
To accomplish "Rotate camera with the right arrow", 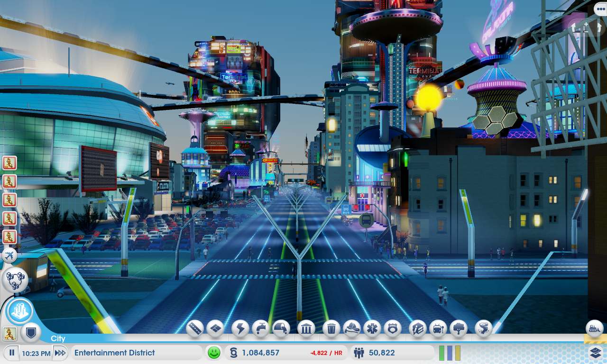I will coord(598,27).
